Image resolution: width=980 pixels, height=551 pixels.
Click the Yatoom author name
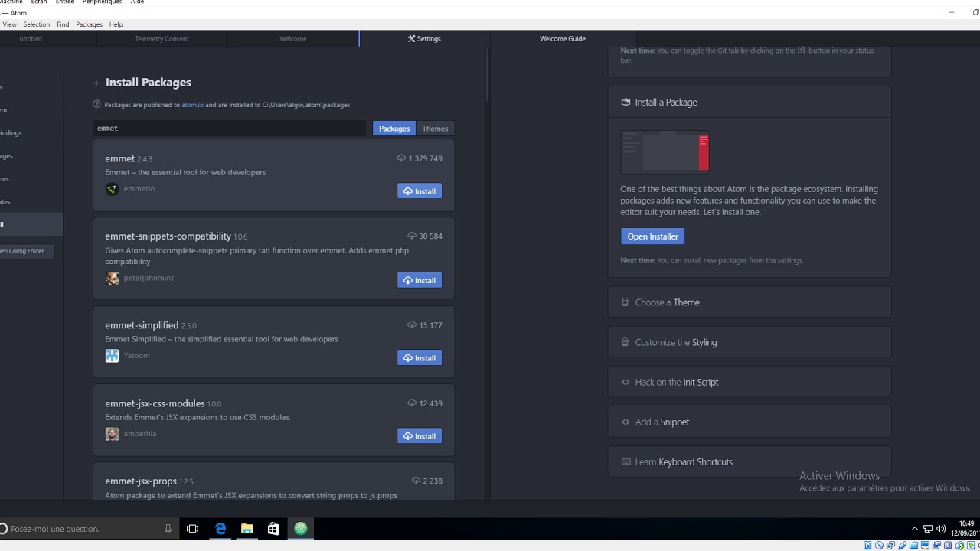[137, 356]
